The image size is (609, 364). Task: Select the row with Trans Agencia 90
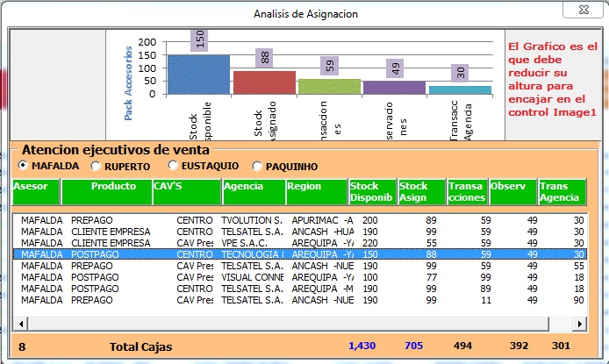click(300, 300)
